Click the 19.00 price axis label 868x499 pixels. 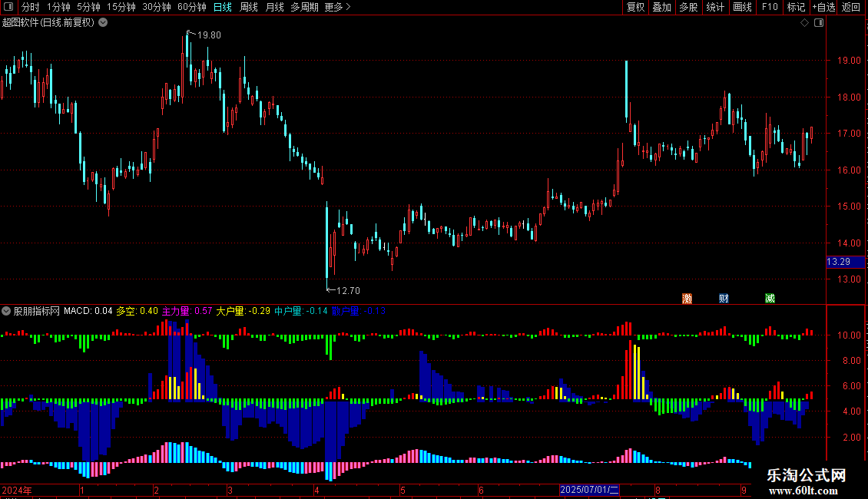(849, 61)
